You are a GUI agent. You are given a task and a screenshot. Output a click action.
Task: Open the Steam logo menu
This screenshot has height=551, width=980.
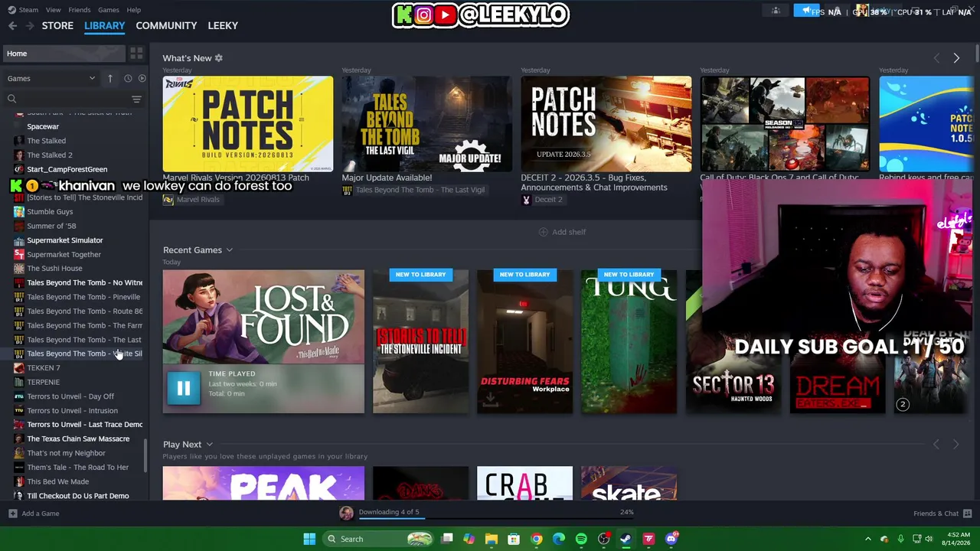(23, 10)
